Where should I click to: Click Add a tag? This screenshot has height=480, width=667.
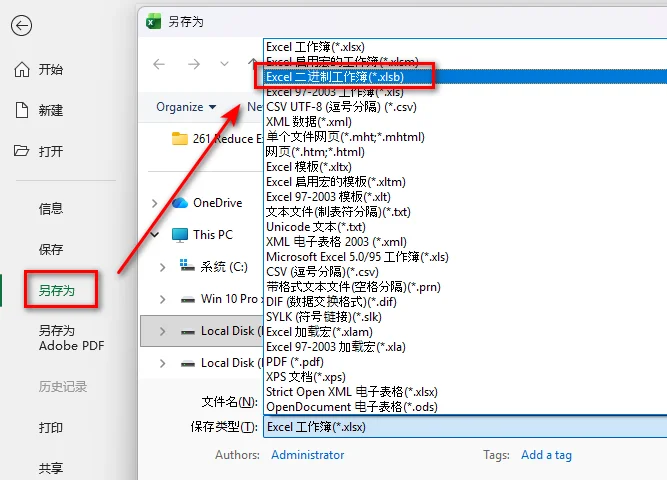547,455
